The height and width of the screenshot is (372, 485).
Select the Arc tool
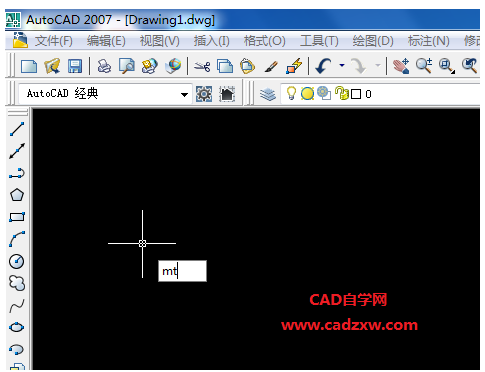click(x=17, y=239)
